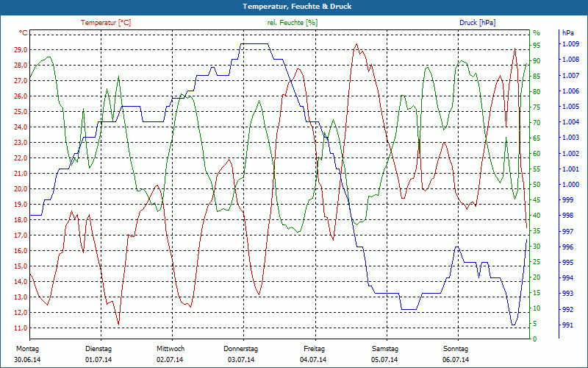
Task: Click the 'hPa' unit label on pressure axis
Action: coord(568,33)
